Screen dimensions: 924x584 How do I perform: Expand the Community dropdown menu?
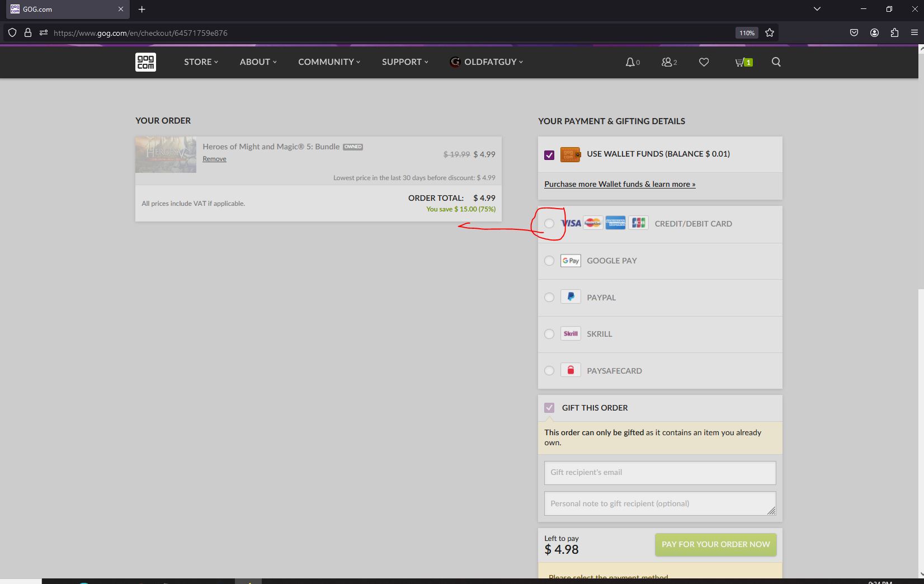click(x=329, y=62)
